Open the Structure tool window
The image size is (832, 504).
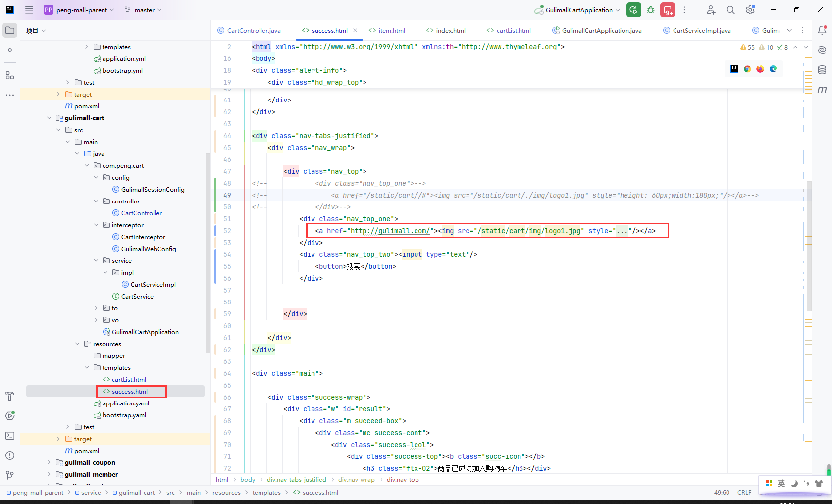(x=10, y=75)
